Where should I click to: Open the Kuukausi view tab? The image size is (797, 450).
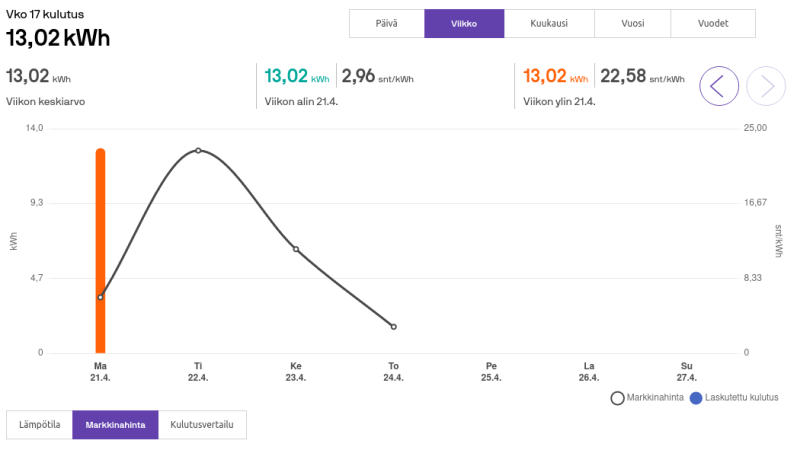[549, 23]
